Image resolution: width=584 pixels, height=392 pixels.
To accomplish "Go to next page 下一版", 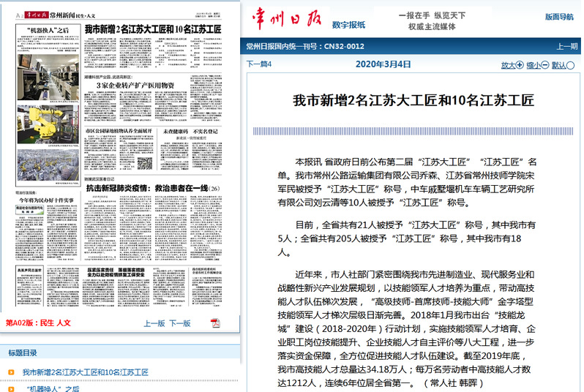I will tap(180, 323).
